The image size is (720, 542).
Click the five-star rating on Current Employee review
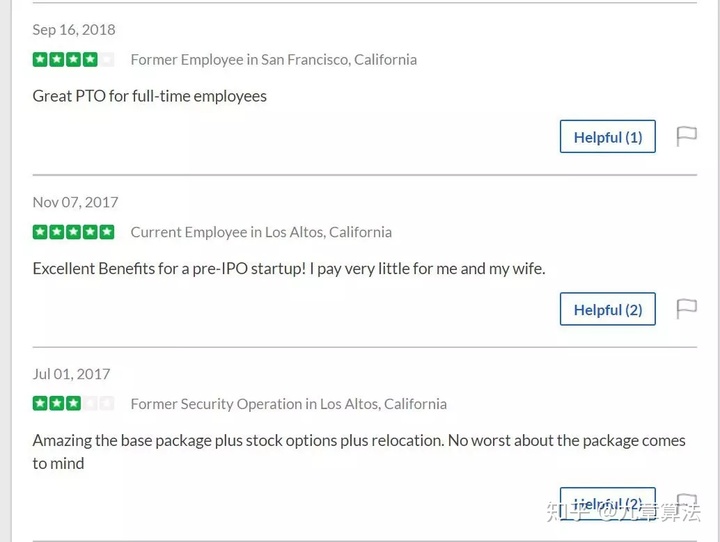point(73,232)
